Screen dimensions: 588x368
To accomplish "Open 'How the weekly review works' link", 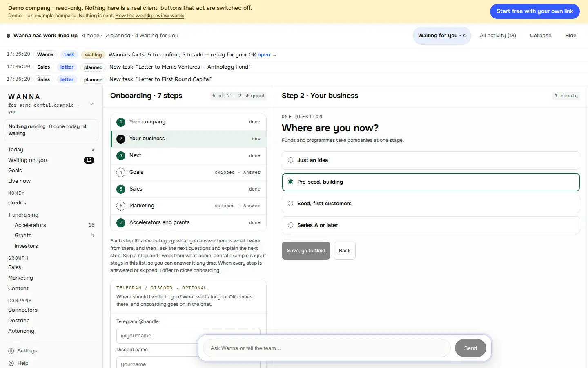I will pyautogui.click(x=149, y=16).
